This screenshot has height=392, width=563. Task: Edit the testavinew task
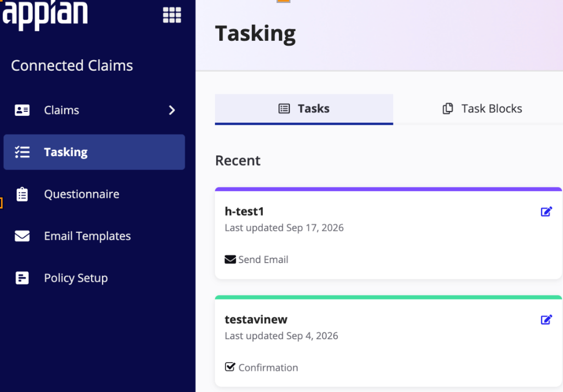546,319
